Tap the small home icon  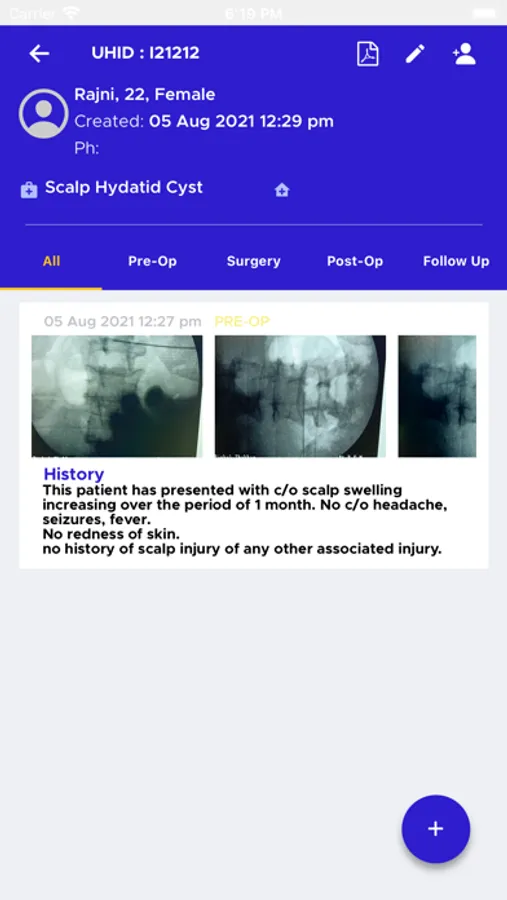coord(282,189)
